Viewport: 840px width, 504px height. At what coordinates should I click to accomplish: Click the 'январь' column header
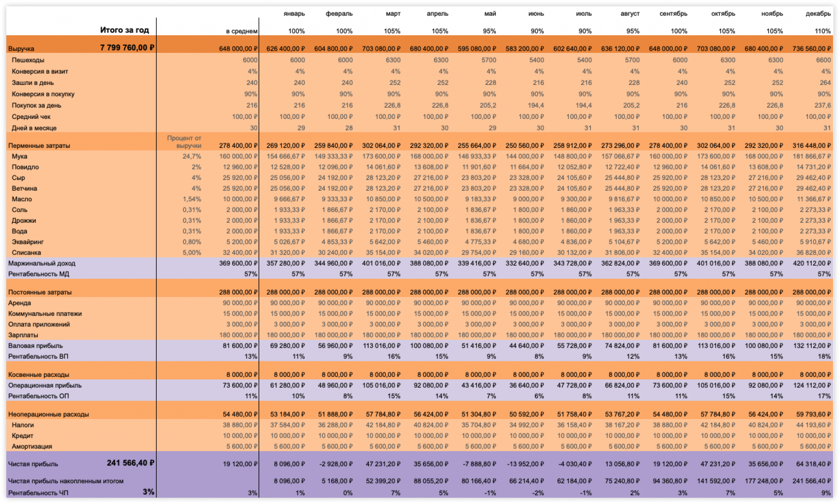[x=294, y=14]
